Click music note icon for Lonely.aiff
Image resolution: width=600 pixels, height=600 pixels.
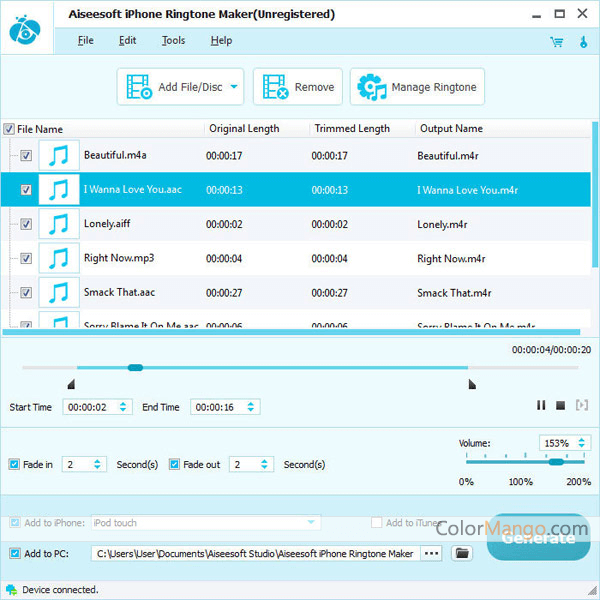click(59, 224)
